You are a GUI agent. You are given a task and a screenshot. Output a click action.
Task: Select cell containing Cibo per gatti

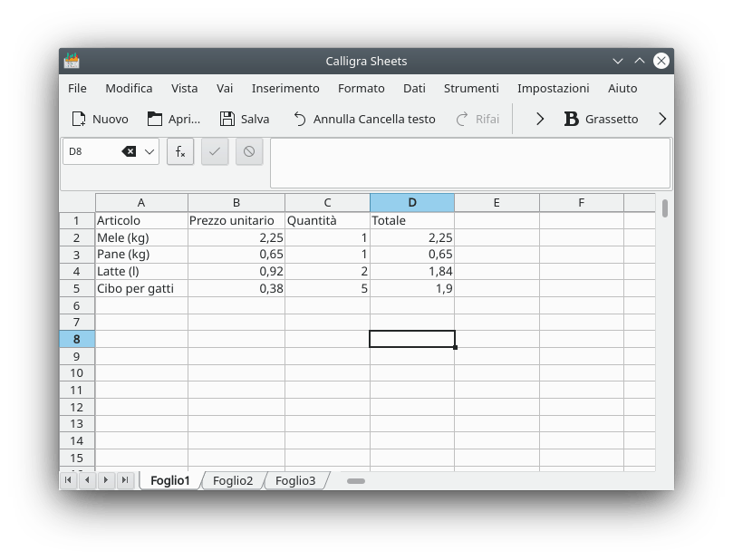[x=140, y=288]
